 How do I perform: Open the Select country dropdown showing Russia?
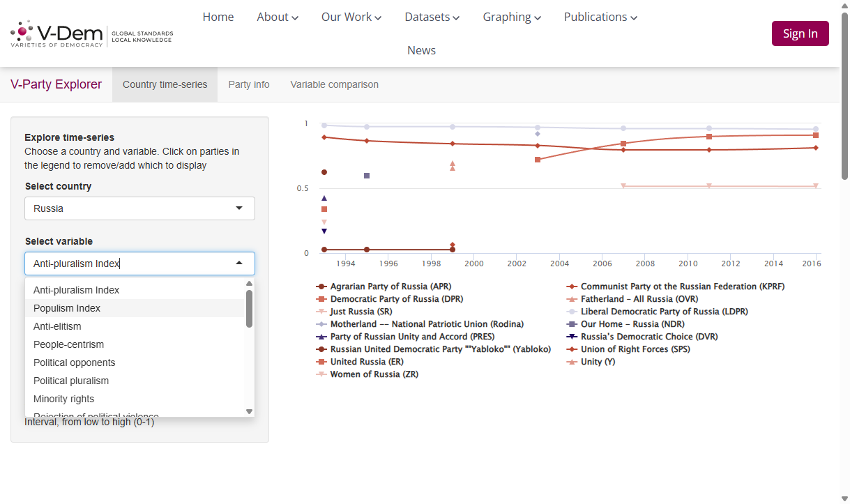click(x=140, y=208)
